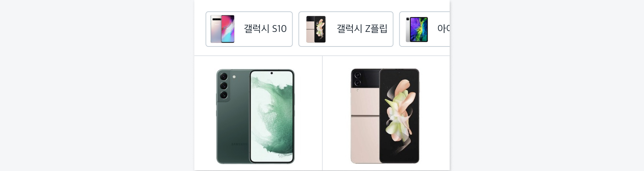Click the flash LED on green phone back
The width and height of the screenshot is (644, 171).
tap(234, 77)
